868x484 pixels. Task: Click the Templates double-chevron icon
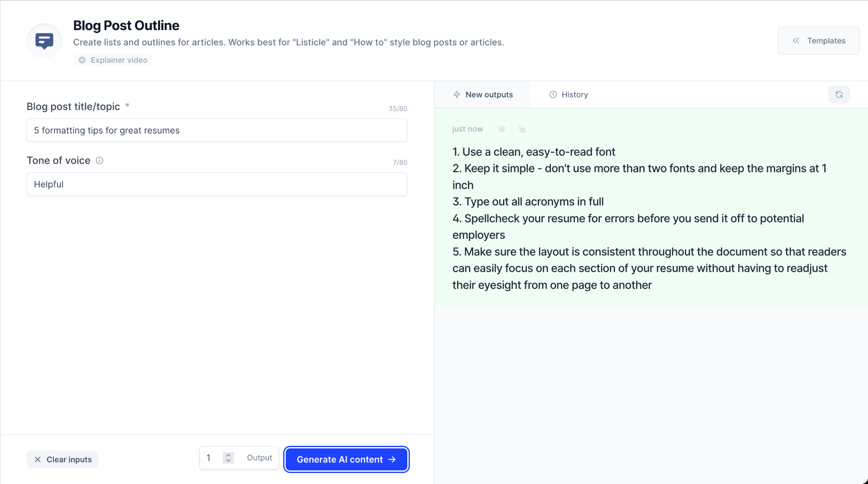coord(796,41)
